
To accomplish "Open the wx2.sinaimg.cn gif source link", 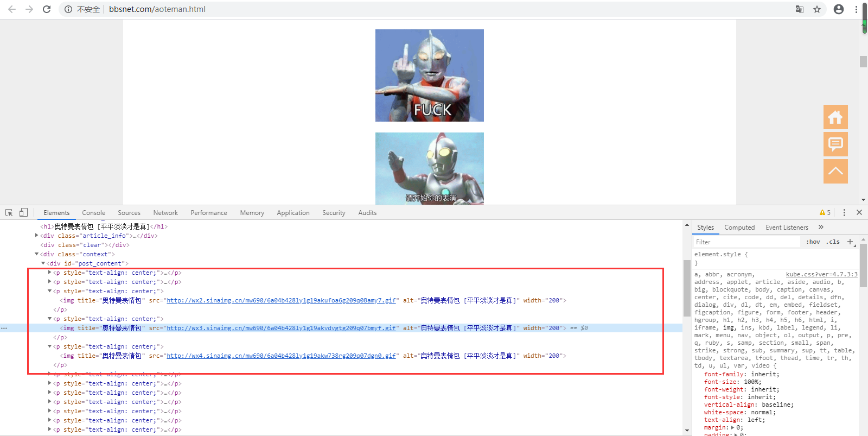I will coord(281,300).
